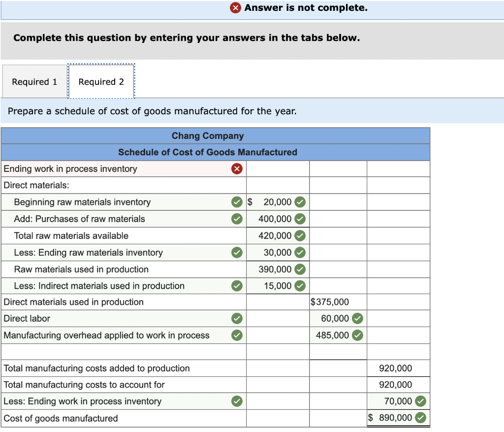Screen dimensions: 504x432
Task: Open the blank row label dropdown below Manufacturing overhead
Action: 124,352
